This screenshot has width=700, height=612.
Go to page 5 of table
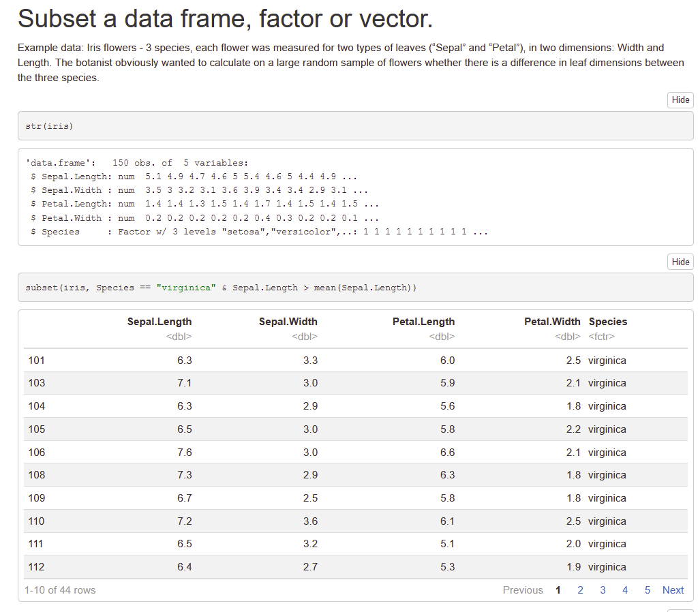[648, 590]
